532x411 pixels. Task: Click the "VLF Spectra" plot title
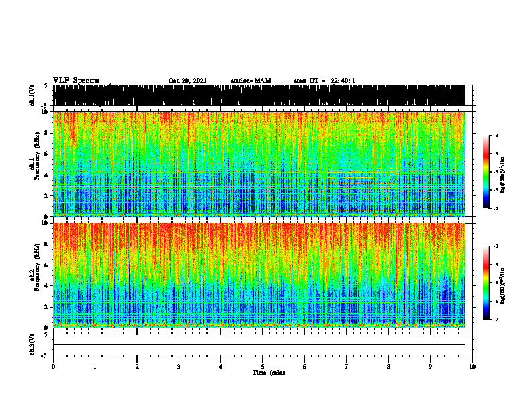pyautogui.click(x=76, y=81)
